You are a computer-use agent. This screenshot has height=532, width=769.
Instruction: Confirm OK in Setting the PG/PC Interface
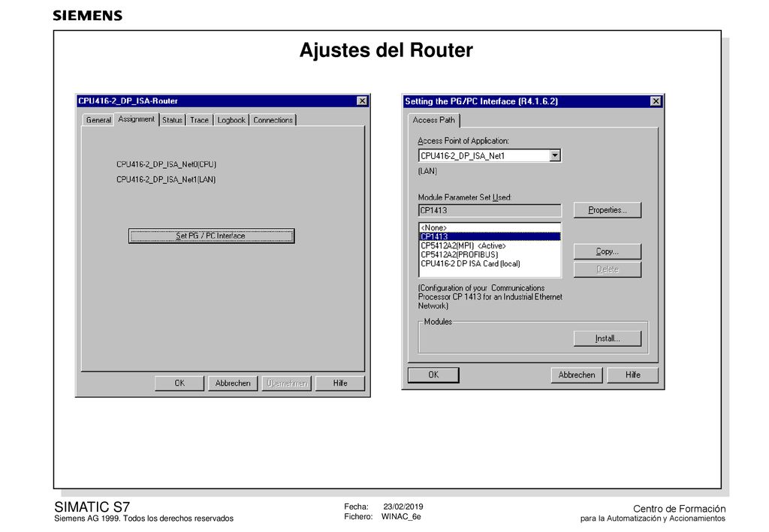[x=433, y=374]
